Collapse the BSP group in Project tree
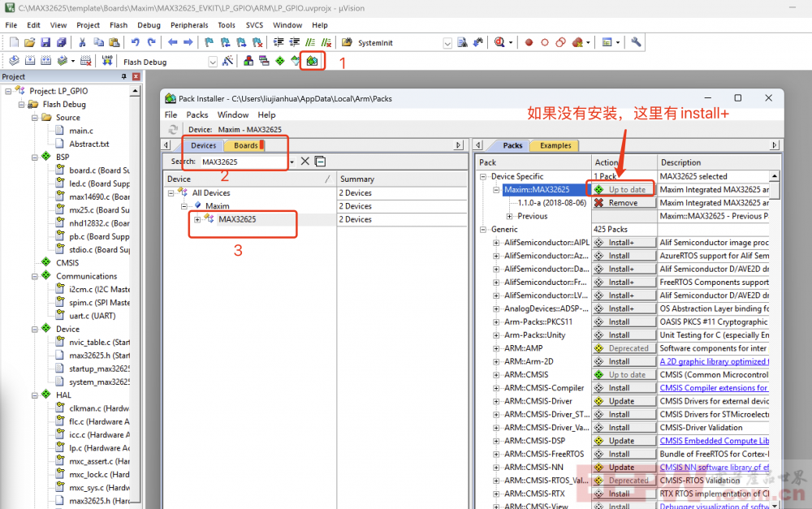This screenshot has width=812, height=509. point(35,157)
